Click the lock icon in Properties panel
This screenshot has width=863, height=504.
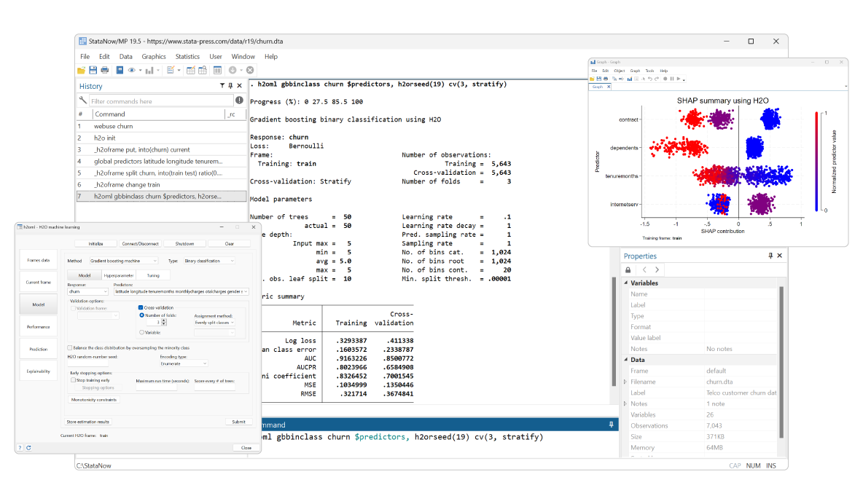click(x=628, y=269)
